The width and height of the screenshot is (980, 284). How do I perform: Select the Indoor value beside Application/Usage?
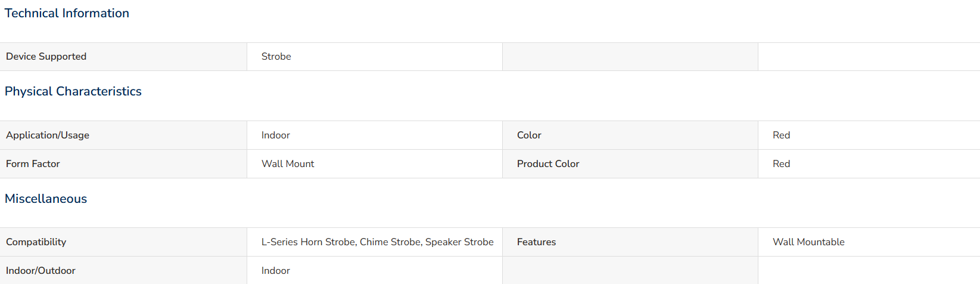pyautogui.click(x=276, y=135)
